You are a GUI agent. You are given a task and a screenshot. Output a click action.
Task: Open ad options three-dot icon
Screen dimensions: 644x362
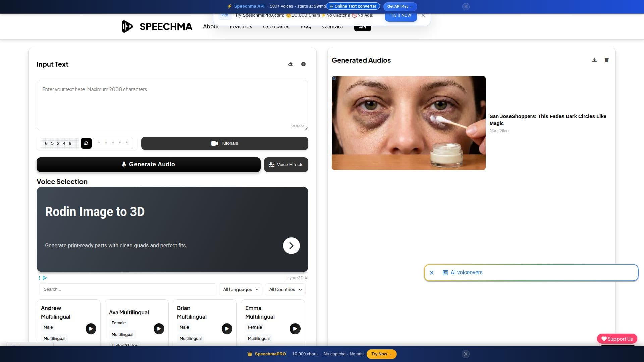tap(39, 278)
